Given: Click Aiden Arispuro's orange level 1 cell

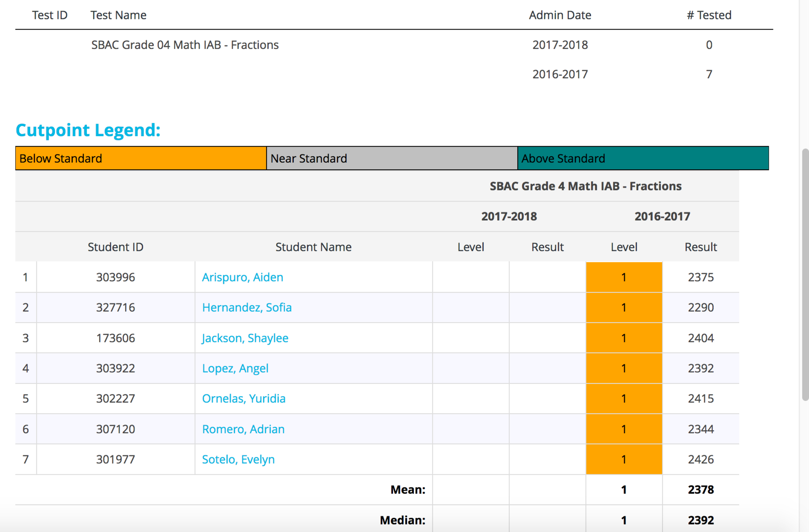Looking at the screenshot, I should coord(624,277).
